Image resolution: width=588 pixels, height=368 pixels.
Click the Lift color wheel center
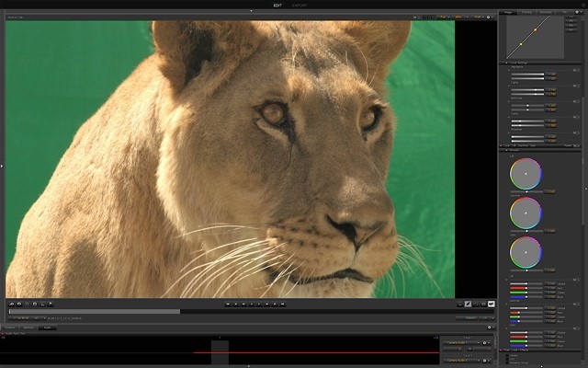(x=526, y=173)
